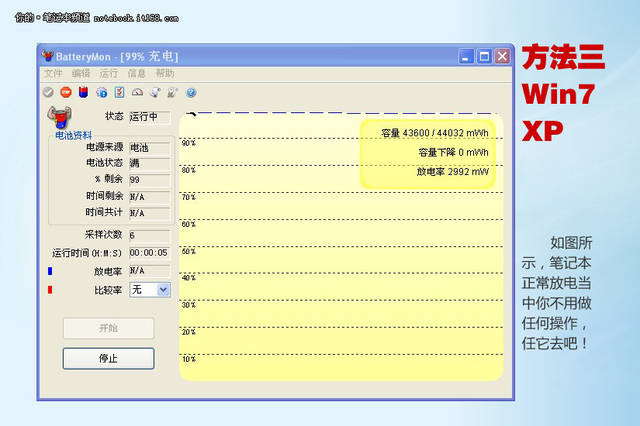Viewport: 640px width, 426px height.
Task: Click the 放电率 N/A field
Action: (150, 271)
